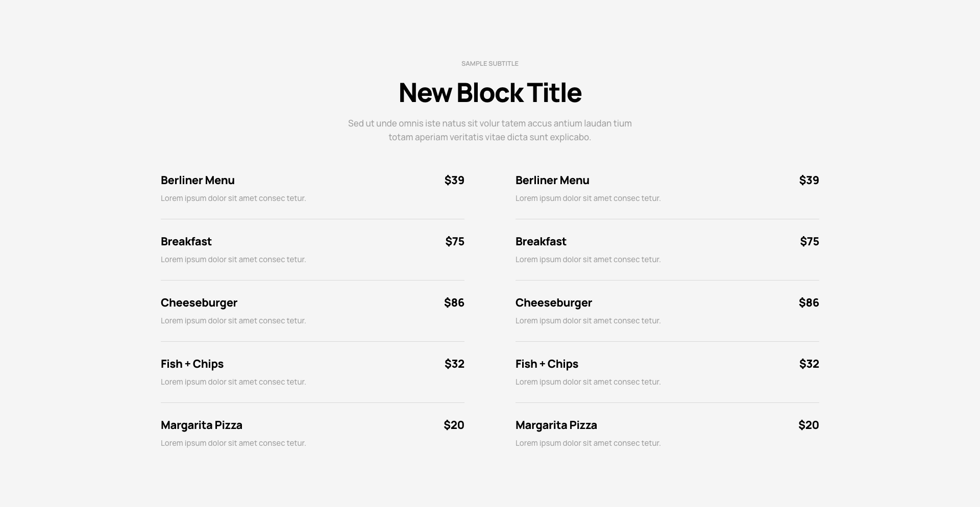Click Breakfast in the left column
980x507 pixels.
point(186,241)
